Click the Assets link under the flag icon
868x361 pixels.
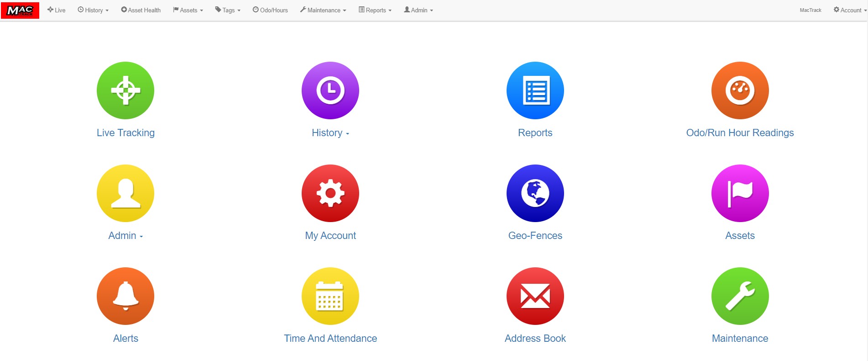740,236
